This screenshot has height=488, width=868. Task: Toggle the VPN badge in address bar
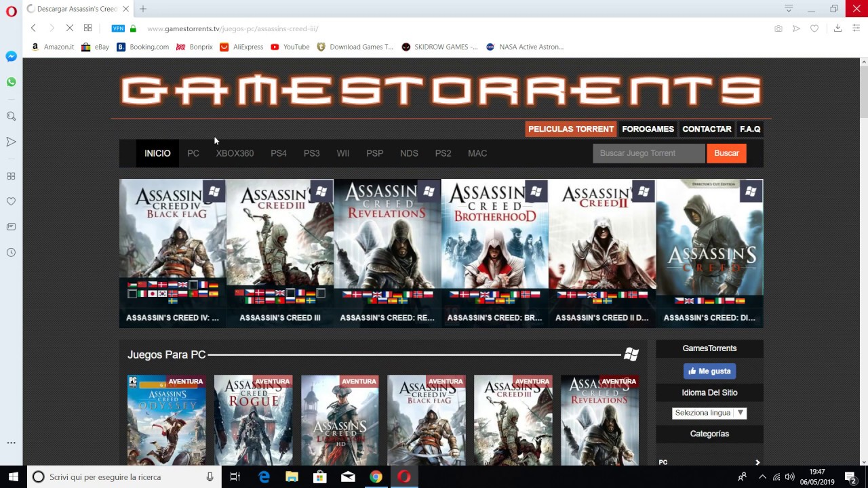click(x=118, y=28)
